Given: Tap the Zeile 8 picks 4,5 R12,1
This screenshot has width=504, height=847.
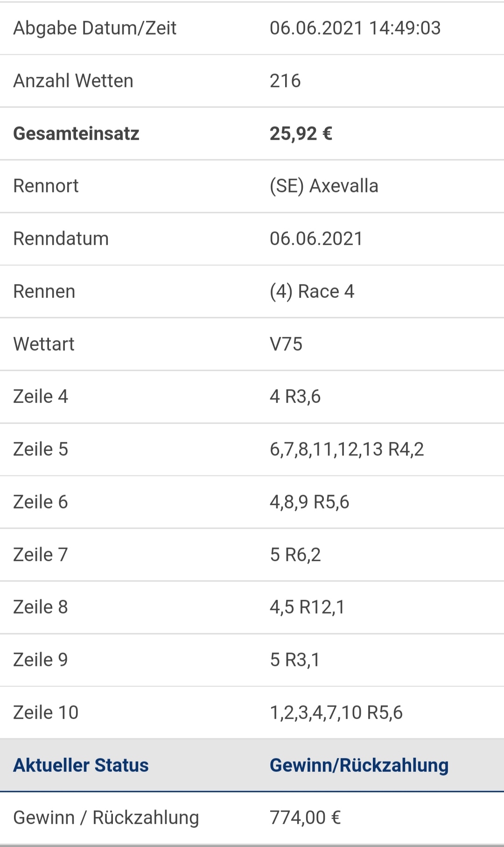Looking at the screenshot, I should tap(307, 607).
